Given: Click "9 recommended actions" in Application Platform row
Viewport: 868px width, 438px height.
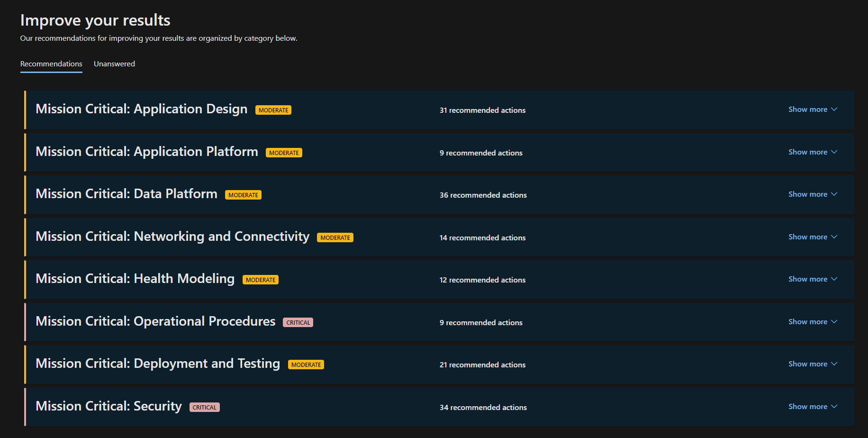Looking at the screenshot, I should pyautogui.click(x=481, y=153).
